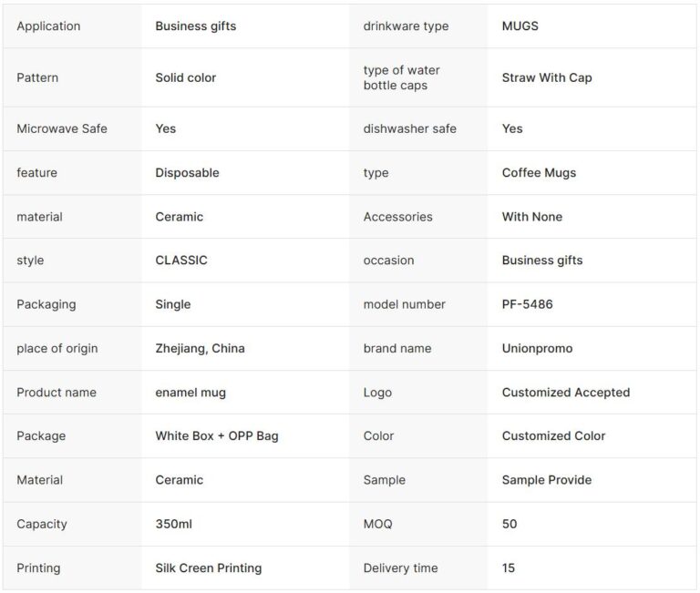This screenshot has height=593, width=700.
Task: Click the MUGS drinkware type value
Action: pyautogui.click(x=520, y=26)
